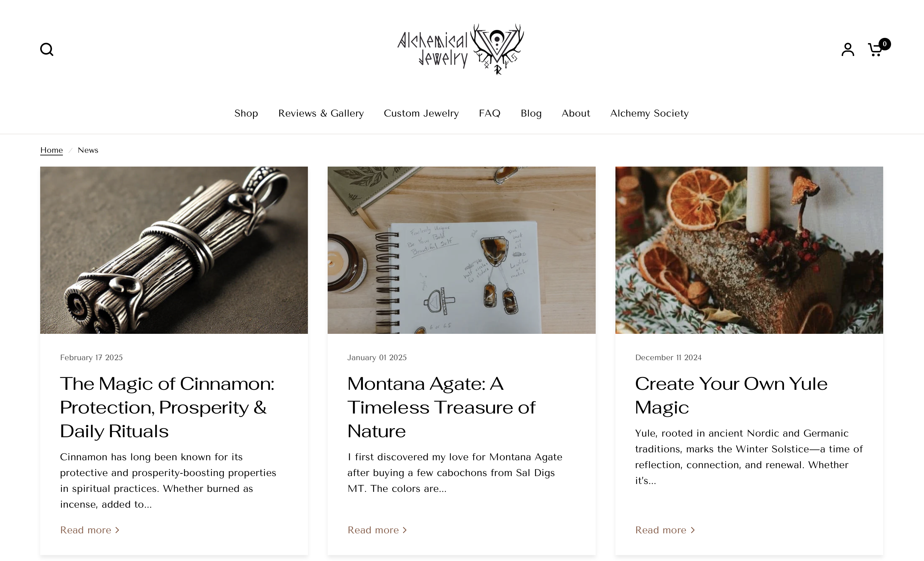Read more about Yule Magic
Screen dimensions: 924x561
click(665, 530)
